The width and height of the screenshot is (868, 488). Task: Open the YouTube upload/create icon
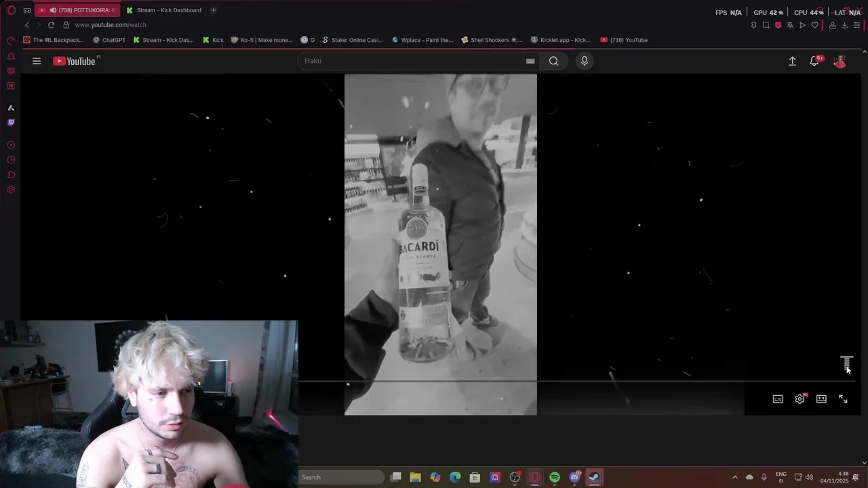coord(792,61)
